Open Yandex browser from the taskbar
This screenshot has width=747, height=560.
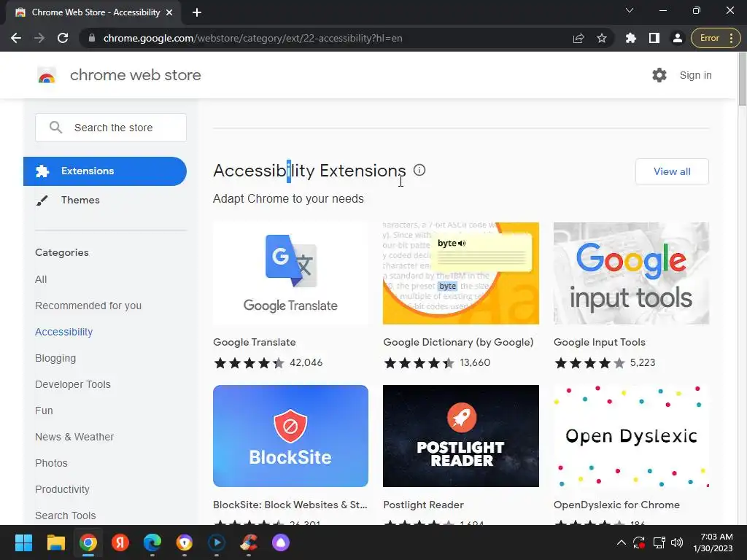pyautogui.click(x=120, y=542)
